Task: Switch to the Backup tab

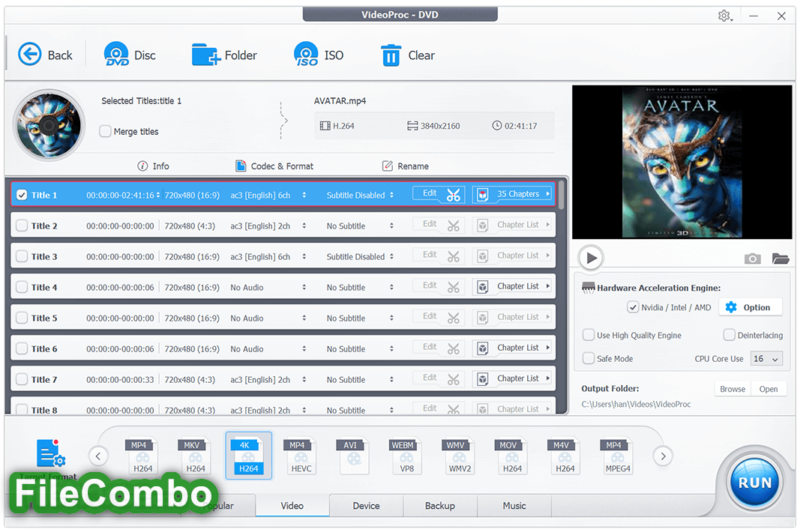Action: (440, 506)
